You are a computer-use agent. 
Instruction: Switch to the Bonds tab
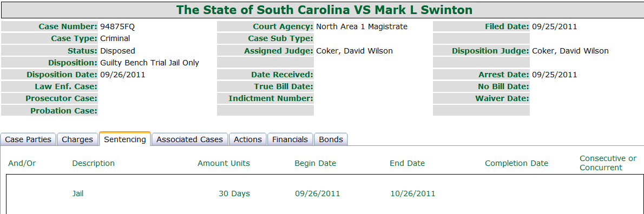pyautogui.click(x=331, y=139)
